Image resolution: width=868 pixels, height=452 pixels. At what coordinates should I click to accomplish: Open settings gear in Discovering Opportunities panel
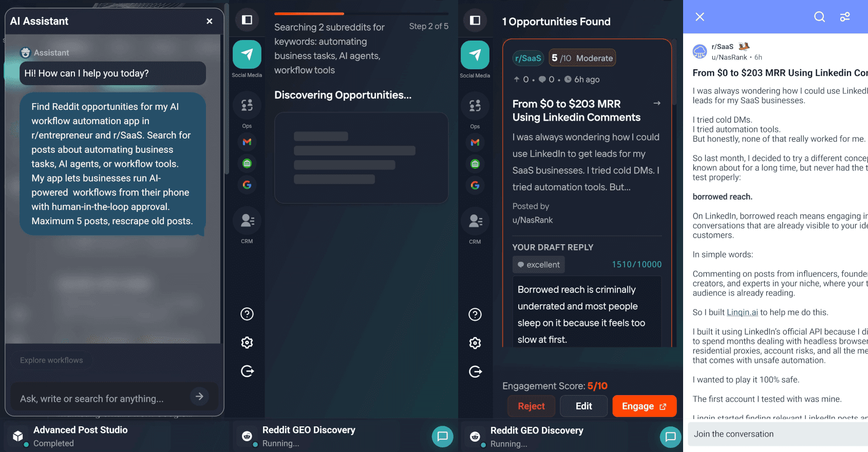pos(247,342)
